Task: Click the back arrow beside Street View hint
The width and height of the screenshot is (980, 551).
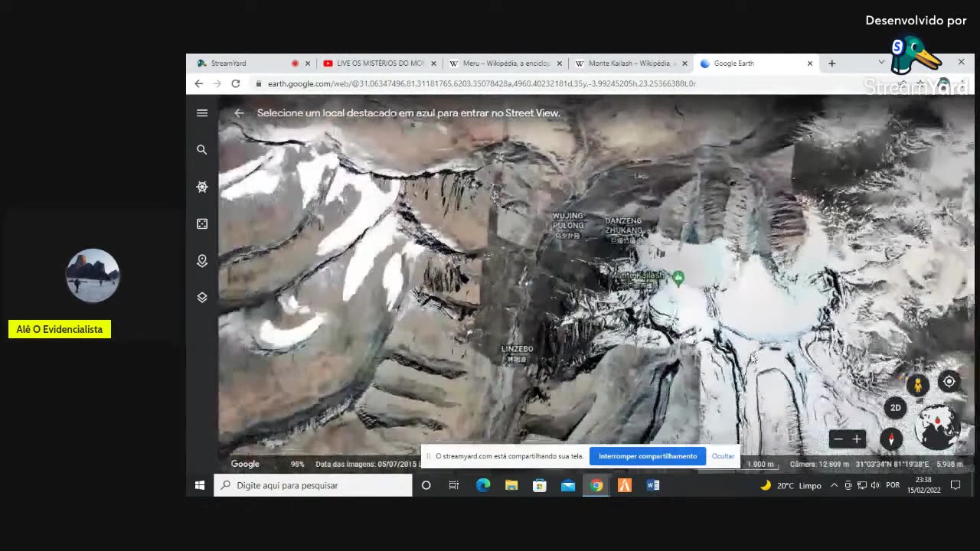Action: tap(239, 113)
